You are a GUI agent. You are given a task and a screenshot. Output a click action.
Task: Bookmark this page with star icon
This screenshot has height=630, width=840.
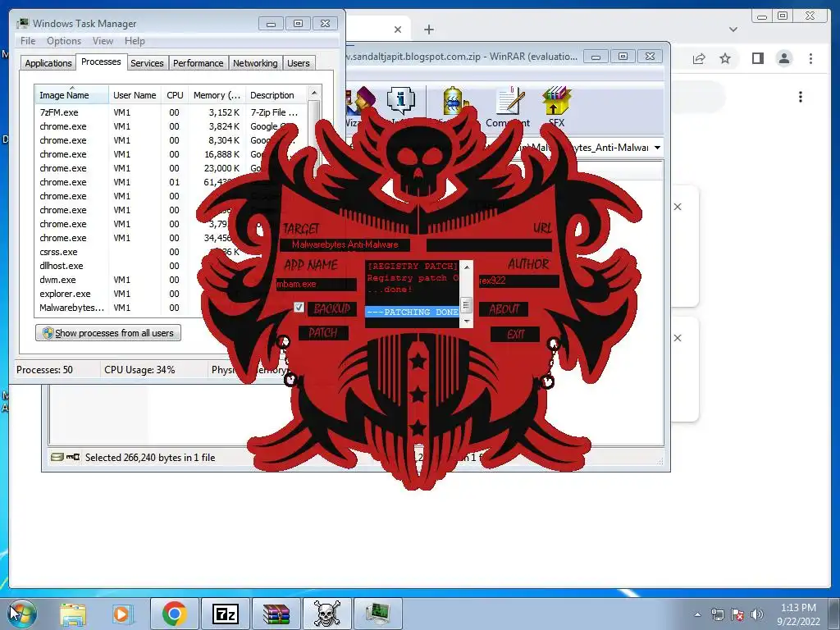[725, 58]
